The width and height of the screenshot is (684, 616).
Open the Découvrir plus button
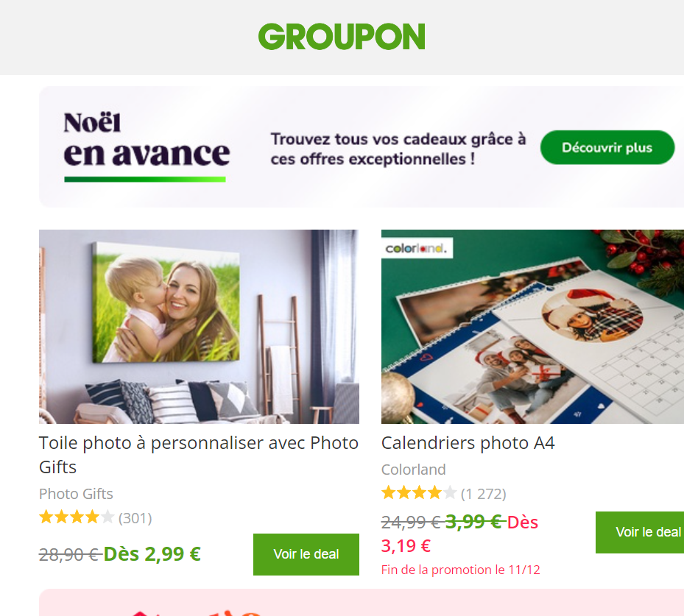click(x=607, y=147)
